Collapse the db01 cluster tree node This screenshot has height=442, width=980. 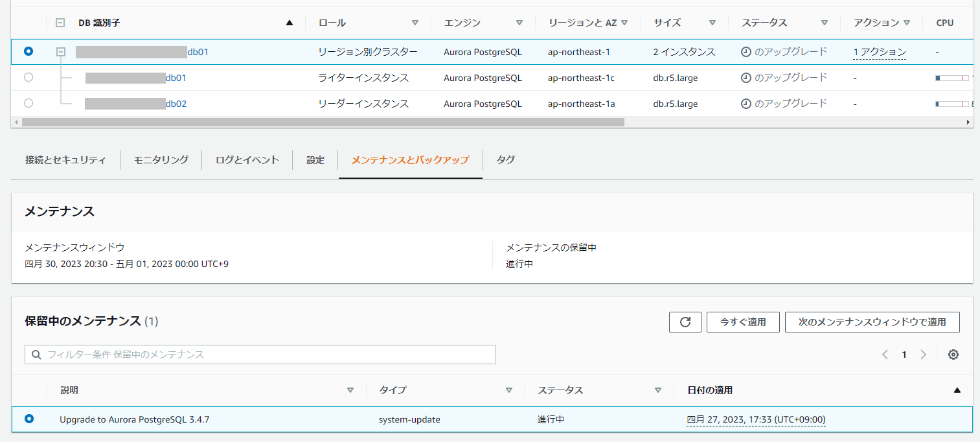click(61, 51)
